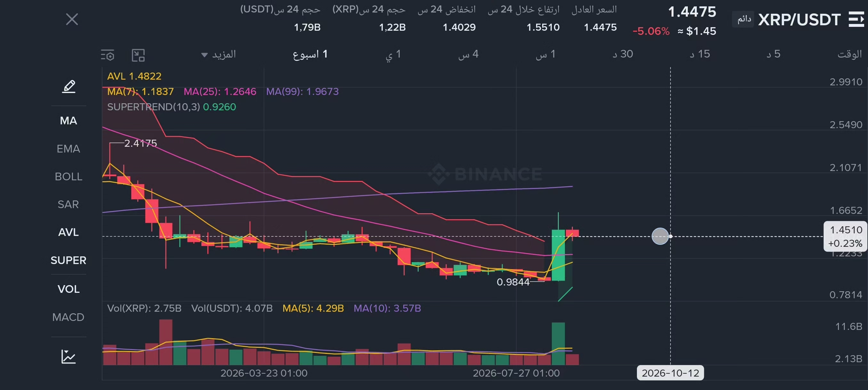The image size is (868, 390).
Task: Click the volume MA(5): 4.29B legend
Action: point(313,308)
